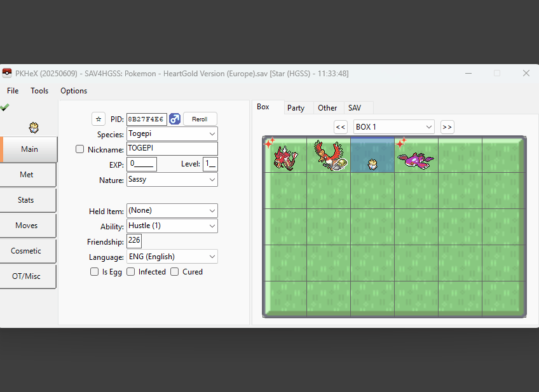This screenshot has height=392, width=539.
Task: Click the PKHeX Poké Ball title icon
Action: pyautogui.click(x=7, y=73)
